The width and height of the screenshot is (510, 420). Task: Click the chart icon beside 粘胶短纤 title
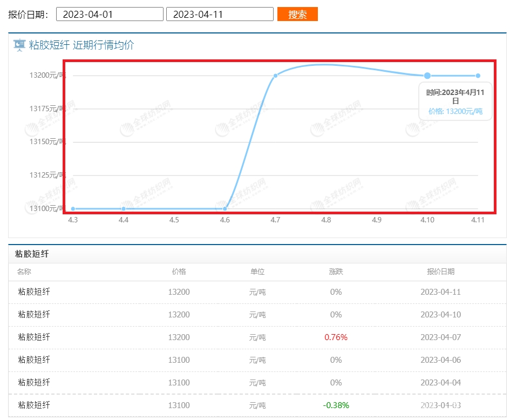pos(19,45)
